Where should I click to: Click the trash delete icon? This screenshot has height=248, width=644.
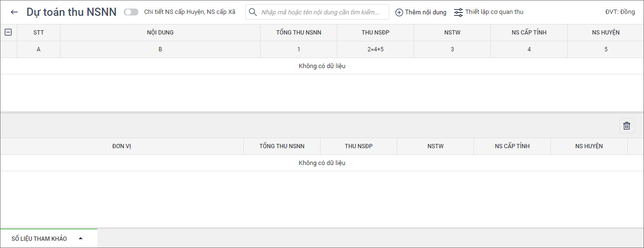(x=627, y=126)
